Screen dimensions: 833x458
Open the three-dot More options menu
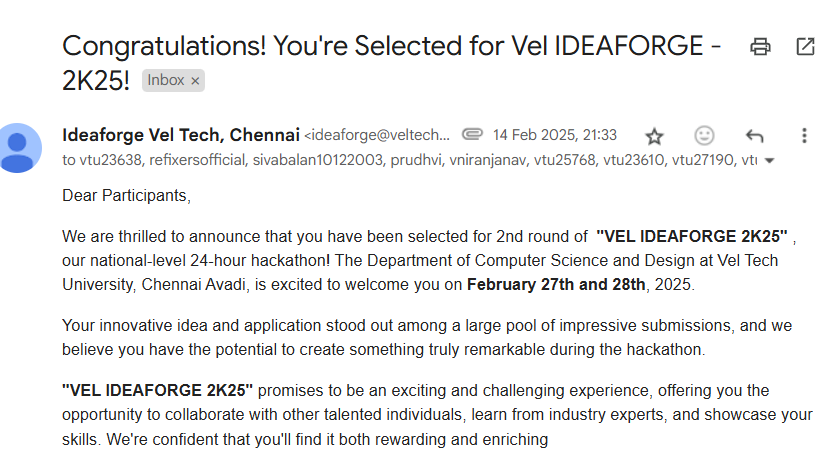[804, 136]
